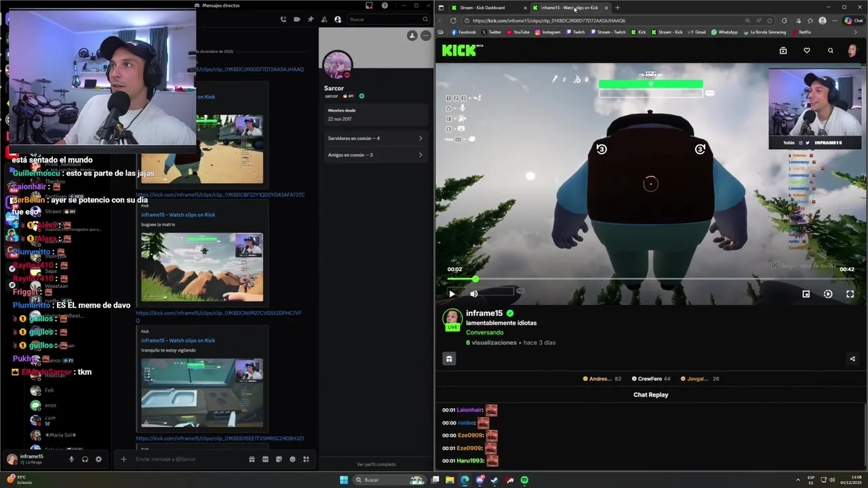The width and height of the screenshot is (868, 488).
Task: Mute microphone in Discord user panel
Action: click(x=71, y=459)
